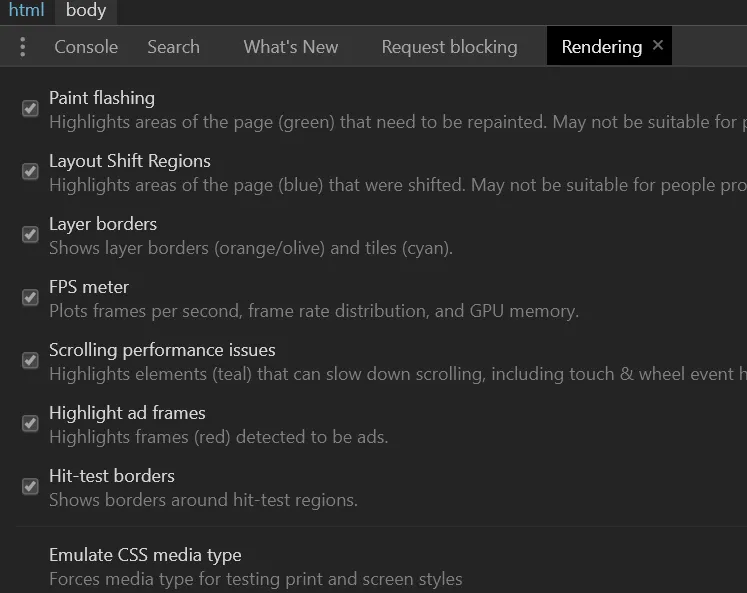Click the Emulate CSS media type label
This screenshot has height=593, width=747.
point(145,555)
